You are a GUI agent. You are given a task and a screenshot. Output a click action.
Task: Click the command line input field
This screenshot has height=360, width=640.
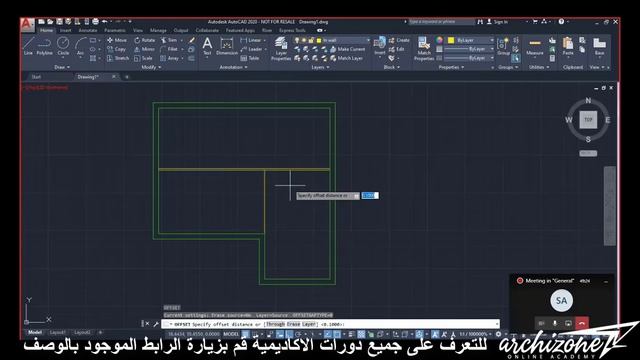(x=330, y=324)
